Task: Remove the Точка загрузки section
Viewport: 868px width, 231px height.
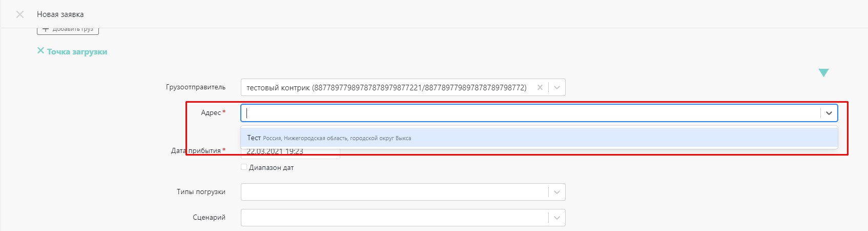Action: [40, 51]
